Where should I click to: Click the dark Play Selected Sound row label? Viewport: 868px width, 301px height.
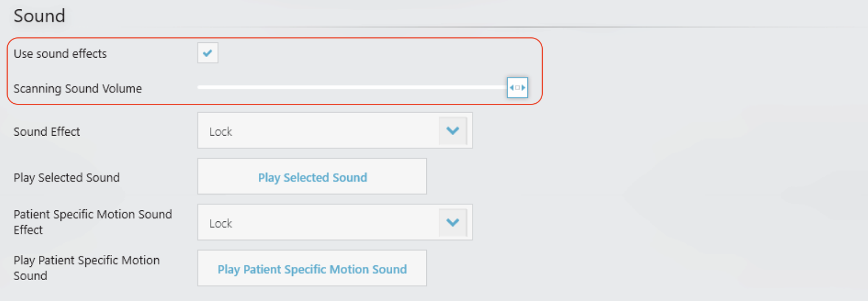66,177
